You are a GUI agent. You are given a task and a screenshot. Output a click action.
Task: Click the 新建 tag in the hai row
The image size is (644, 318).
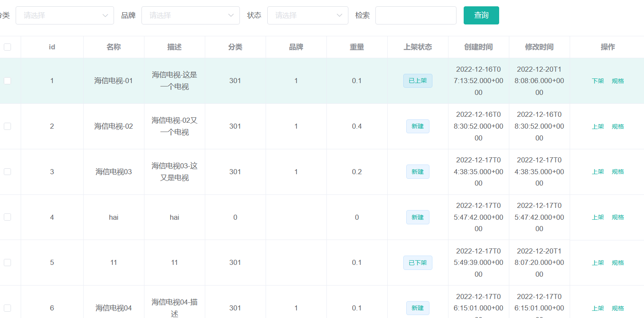418,217
